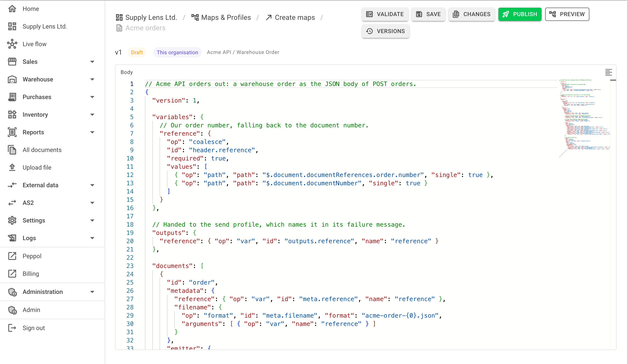Expand the Reports menu arrow

pyautogui.click(x=92, y=132)
